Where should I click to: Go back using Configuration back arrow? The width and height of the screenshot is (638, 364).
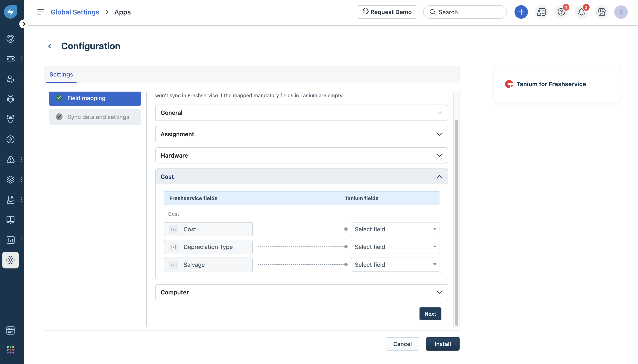tap(49, 46)
